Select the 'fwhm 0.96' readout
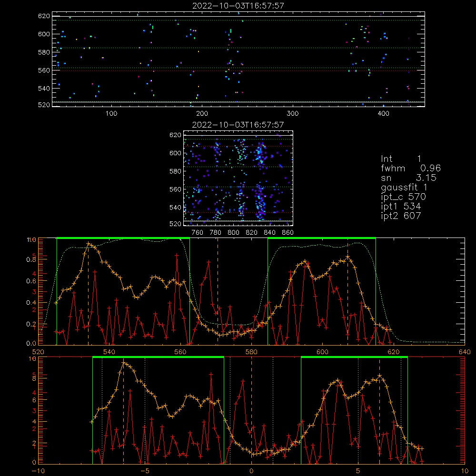 411,168
